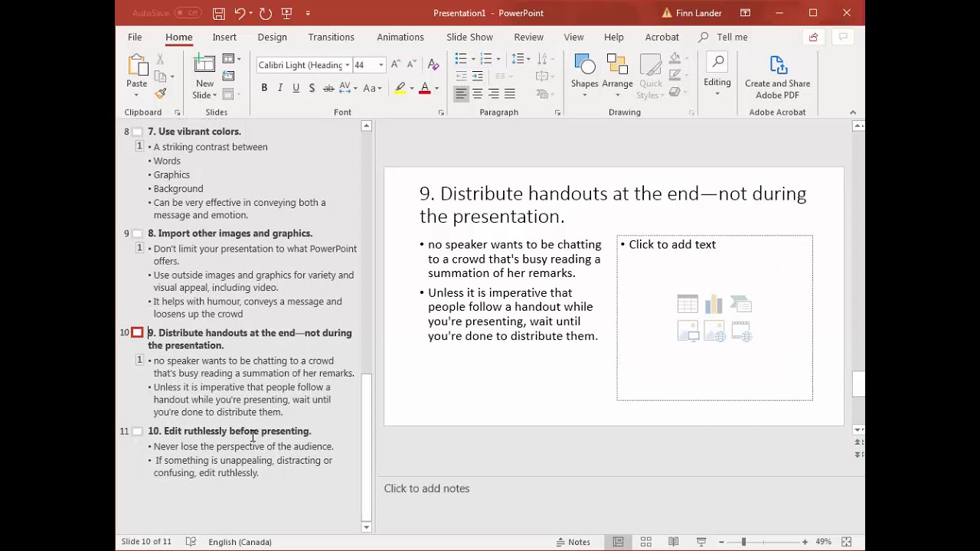Image resolution: width=980 pixels, height=551 pixels.
Task: Click the Redo/Repeat icon
Action: [266, 13]
